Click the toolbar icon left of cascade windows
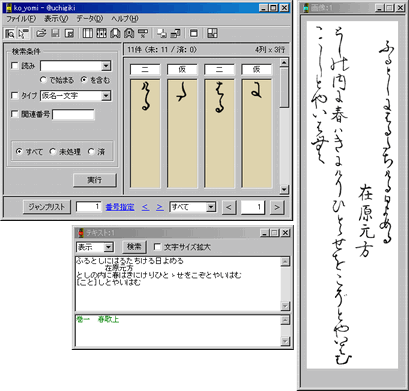The image size is (409, 391). coord(162,33)
